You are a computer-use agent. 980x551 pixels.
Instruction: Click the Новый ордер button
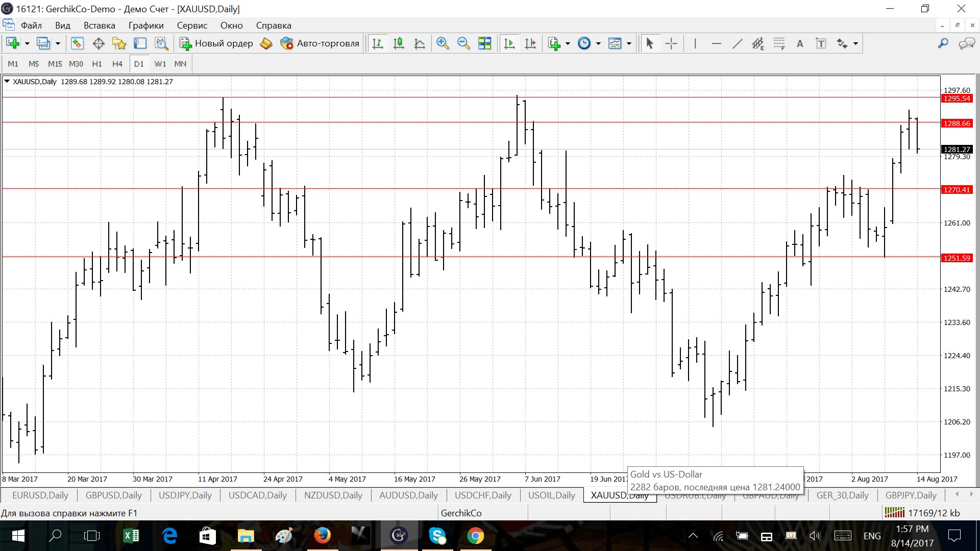(x=216, y=43)
